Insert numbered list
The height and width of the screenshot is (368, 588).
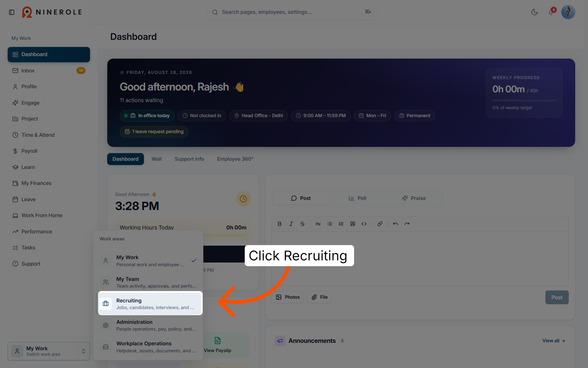point(341,224)
